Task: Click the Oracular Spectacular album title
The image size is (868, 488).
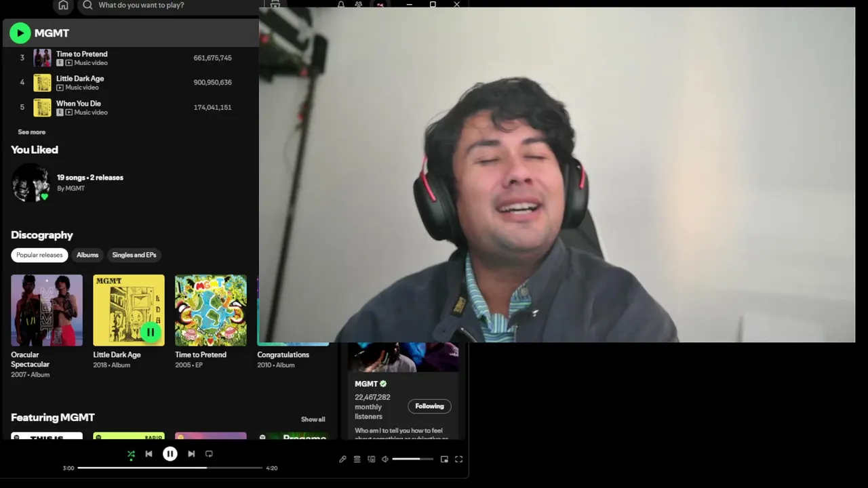Action: coord(31,359)
